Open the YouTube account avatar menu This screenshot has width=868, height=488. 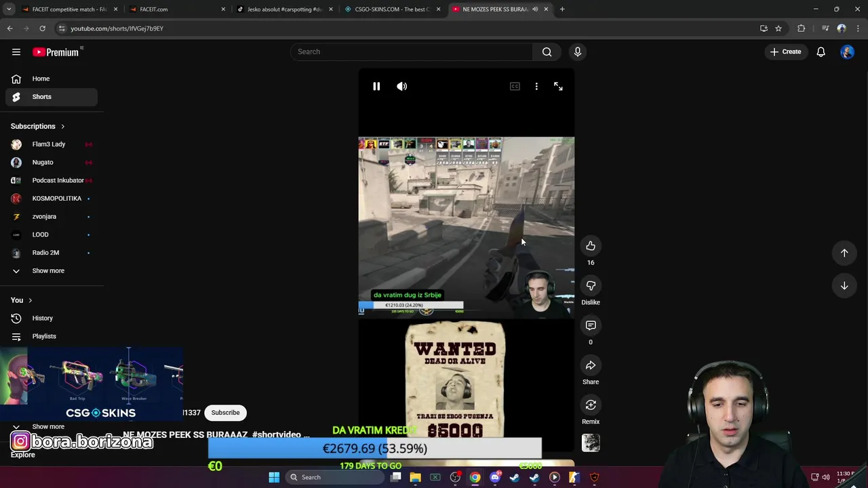pos(847,52)
